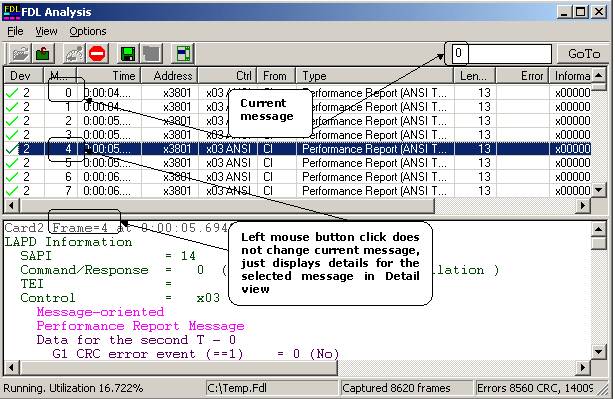
Task: Click the Dev column header
Action: tap(24, 75)
